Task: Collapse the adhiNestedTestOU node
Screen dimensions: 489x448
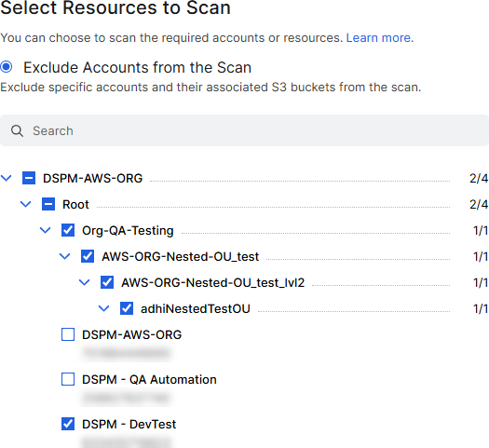Action: [x=103, y=308]
